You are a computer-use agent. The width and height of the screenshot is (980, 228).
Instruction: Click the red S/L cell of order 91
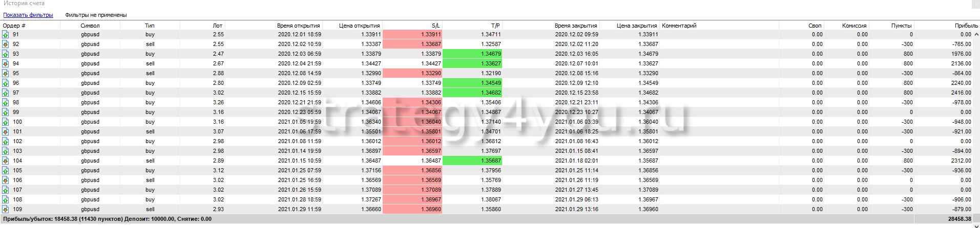click(x=412, y=35)
